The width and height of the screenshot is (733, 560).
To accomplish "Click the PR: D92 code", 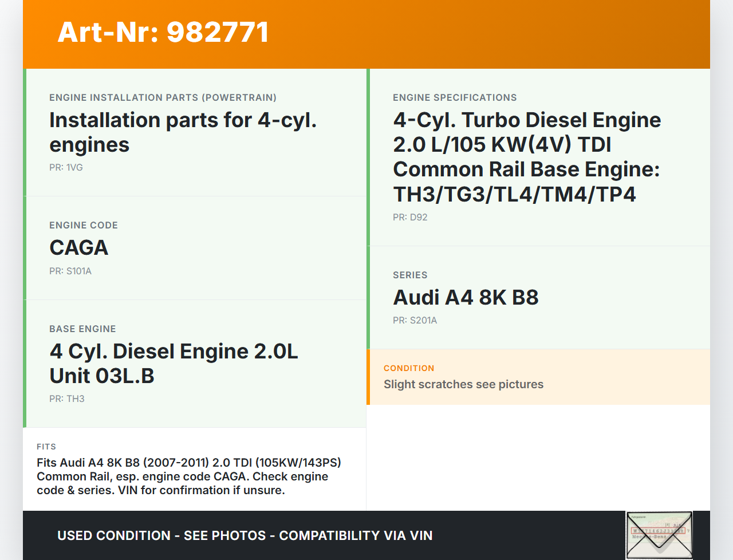I will (410, 218).
